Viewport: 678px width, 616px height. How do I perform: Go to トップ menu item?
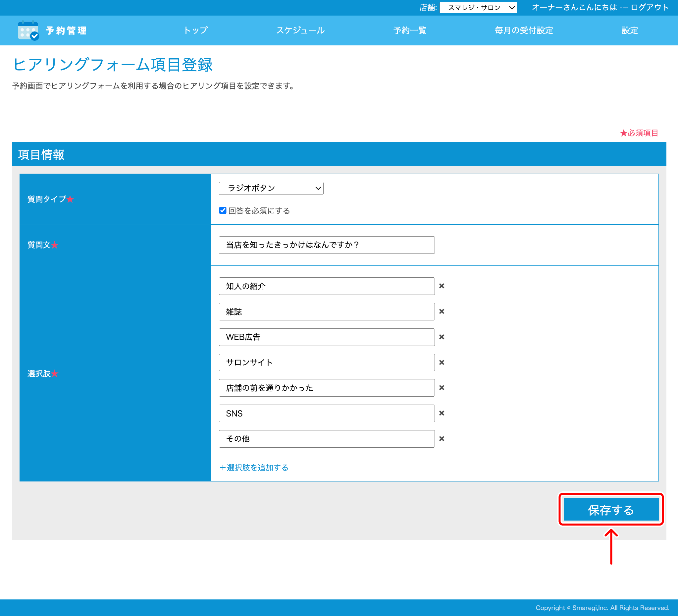coord(195,30)
